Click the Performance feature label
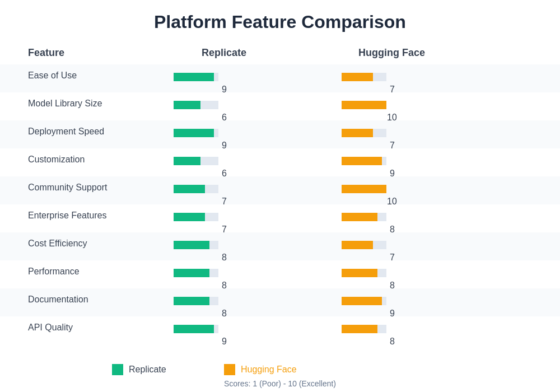The image size is (560, 392). pos(54,272)
